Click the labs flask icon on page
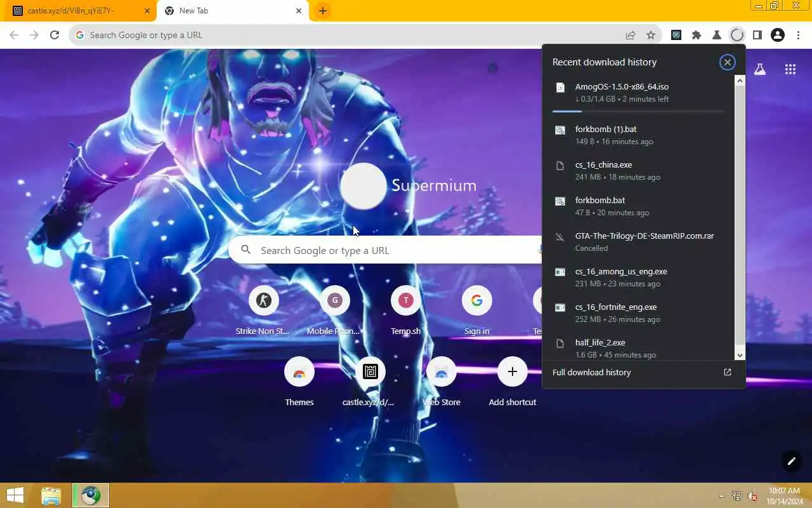The image size is (812, 508). 760,69
